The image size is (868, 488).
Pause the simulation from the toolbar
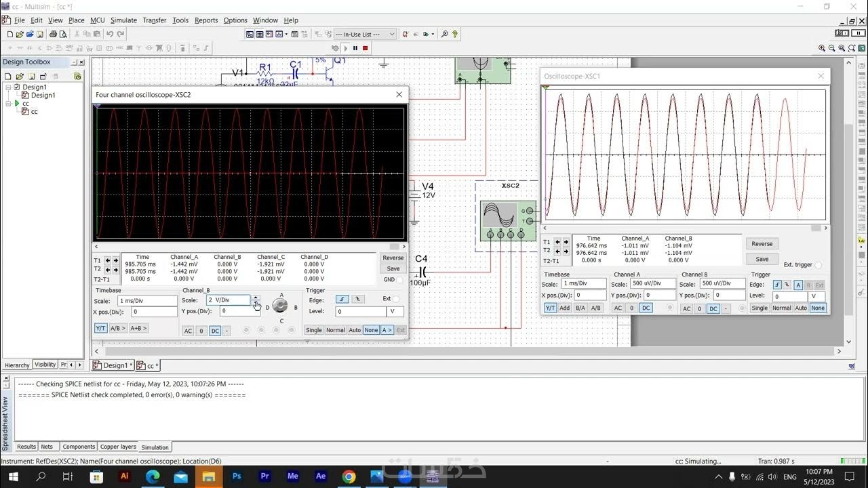(x=355, y=48)
